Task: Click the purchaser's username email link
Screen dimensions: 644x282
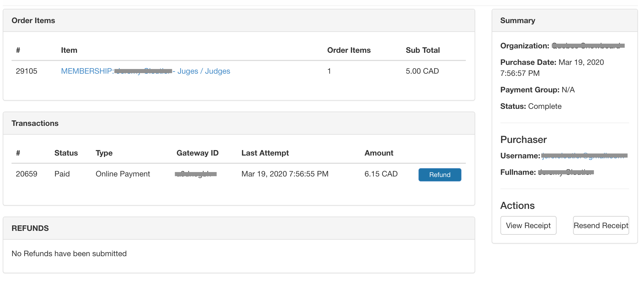Action: tap(584, 156)
